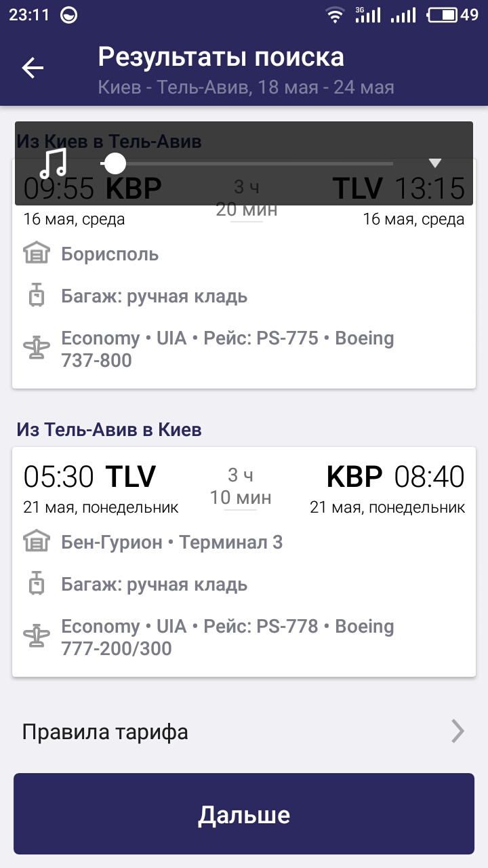Click the Boryspil airport terminal icon
488x868 pixels.
click(x=37, y=254)
